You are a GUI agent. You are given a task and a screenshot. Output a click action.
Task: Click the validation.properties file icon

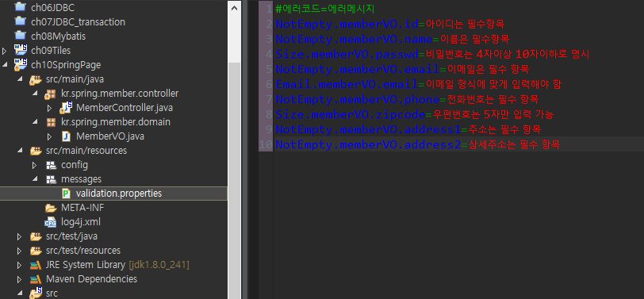coord(66,193)
